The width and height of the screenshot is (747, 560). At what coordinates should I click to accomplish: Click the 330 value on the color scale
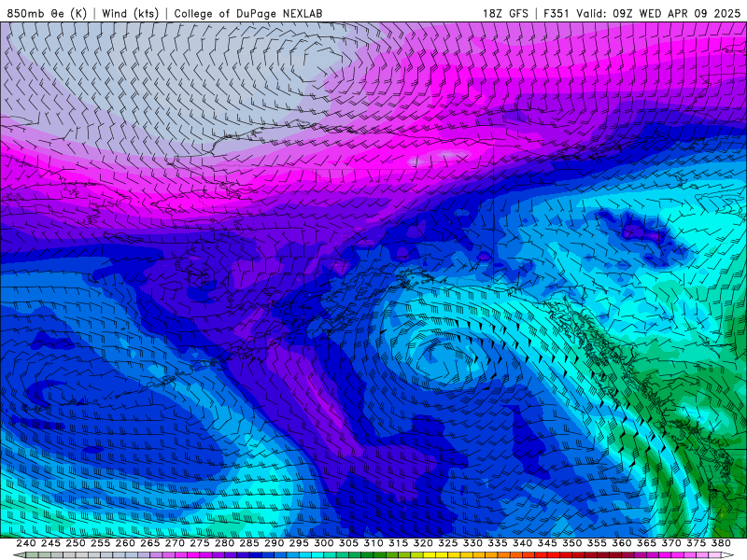pyautogui.click(x=472, y=543)
